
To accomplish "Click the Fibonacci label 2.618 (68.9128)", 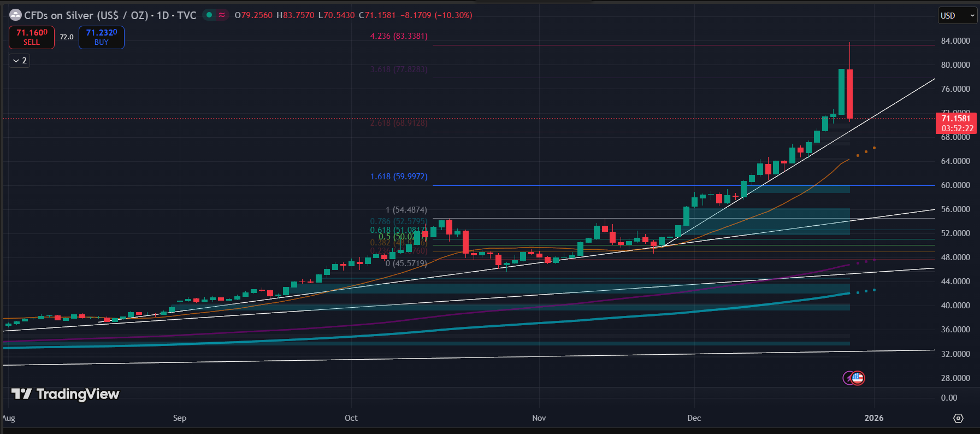I will [399, 123].
